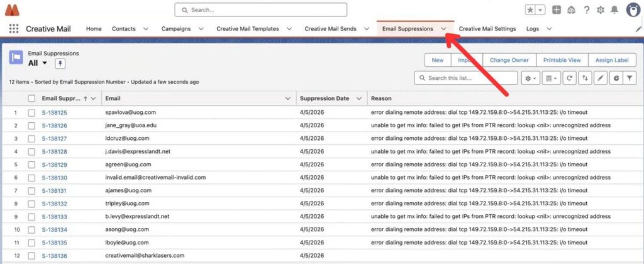Select checkbox for row S-138126

(x=31, y=126)
